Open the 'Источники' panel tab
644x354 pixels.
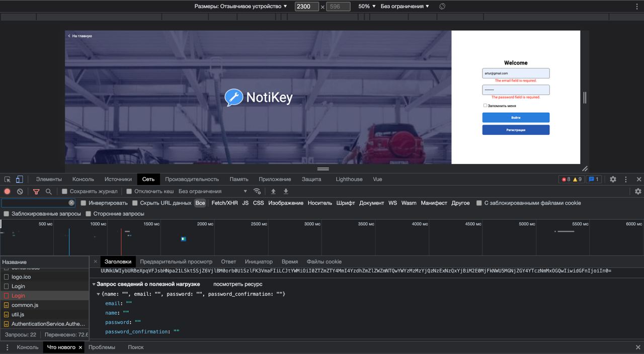pos(118,179)
